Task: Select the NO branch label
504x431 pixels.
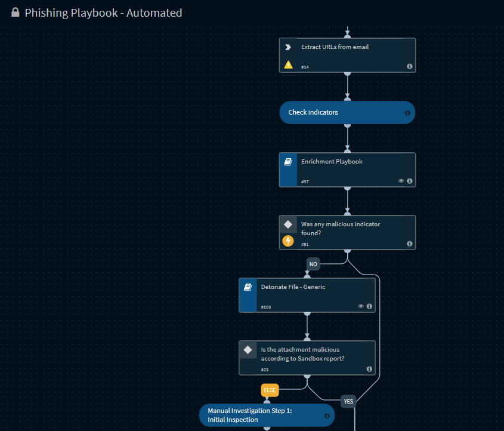Action: point(313,264)
